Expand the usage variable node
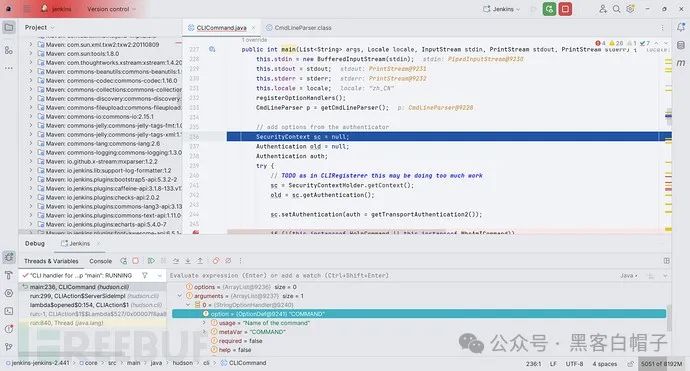The height and width of the screenshot is (371, 690). pos(204,323)
